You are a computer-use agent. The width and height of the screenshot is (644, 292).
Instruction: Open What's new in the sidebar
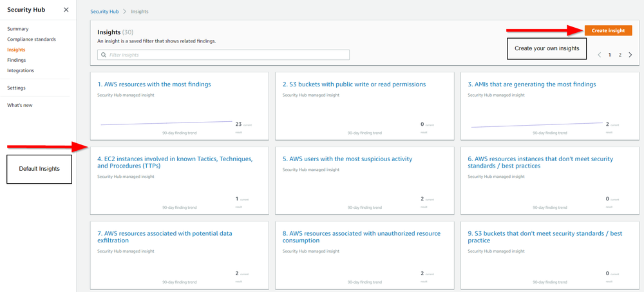tap(20, 105)
